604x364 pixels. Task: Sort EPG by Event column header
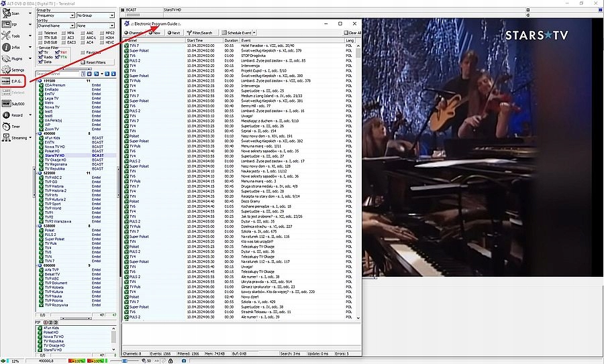tap(293, 40)
